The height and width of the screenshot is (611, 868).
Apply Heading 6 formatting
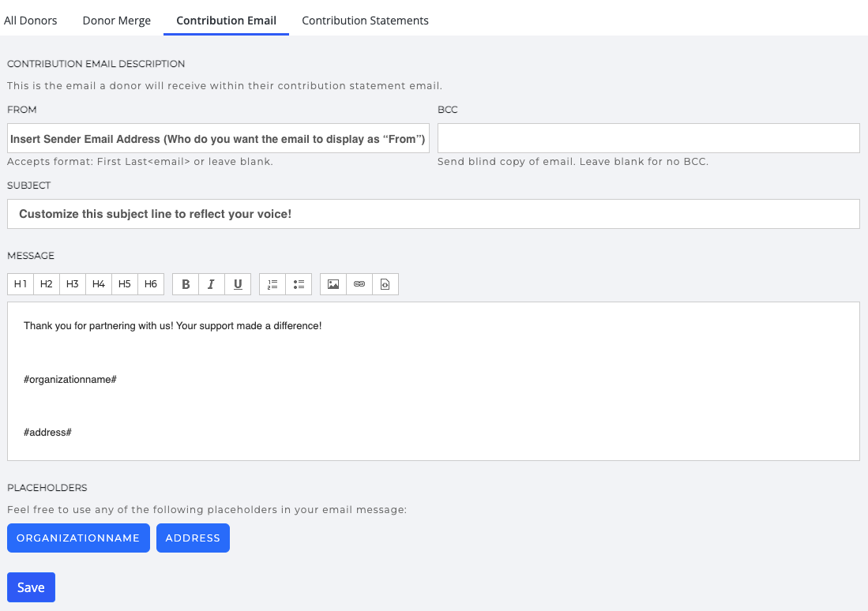tap(150, 283)
